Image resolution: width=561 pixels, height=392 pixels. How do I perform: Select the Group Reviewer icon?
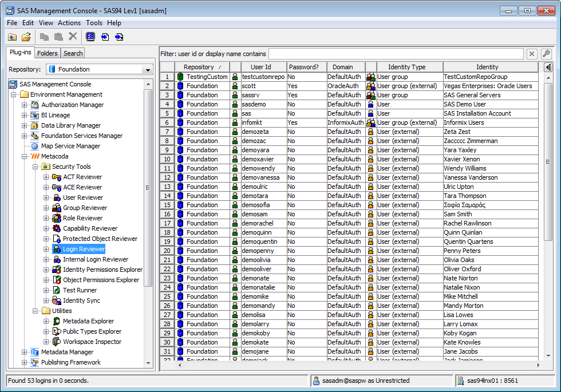coord(57,208)
